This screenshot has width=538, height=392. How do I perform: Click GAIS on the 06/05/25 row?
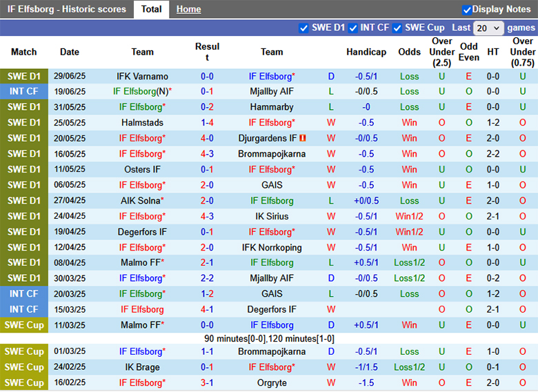coord(272,185)
